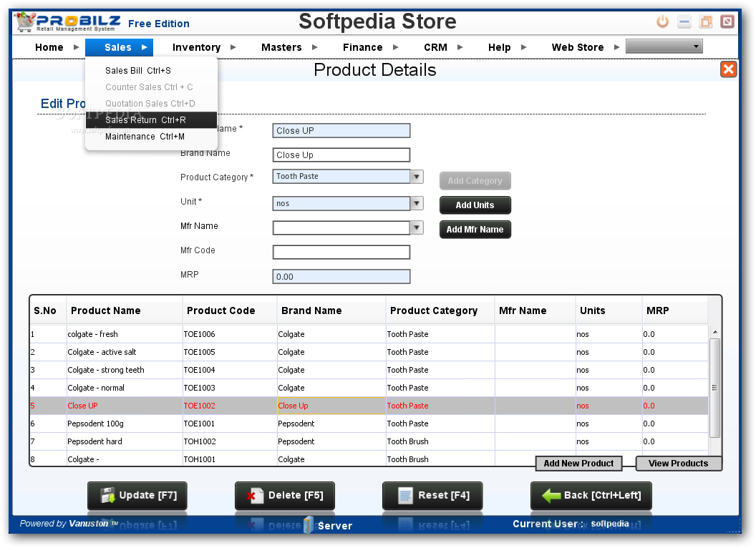
Task: Select the Colgate - normal row
Action: (369, 388)
